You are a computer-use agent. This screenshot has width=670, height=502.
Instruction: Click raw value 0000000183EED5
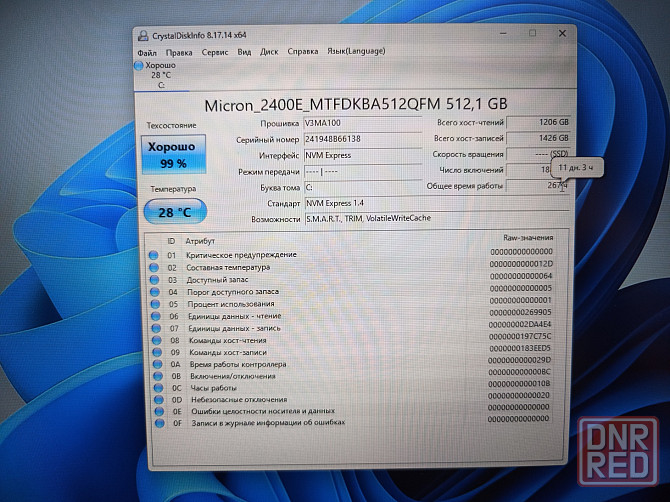(520, 349)
